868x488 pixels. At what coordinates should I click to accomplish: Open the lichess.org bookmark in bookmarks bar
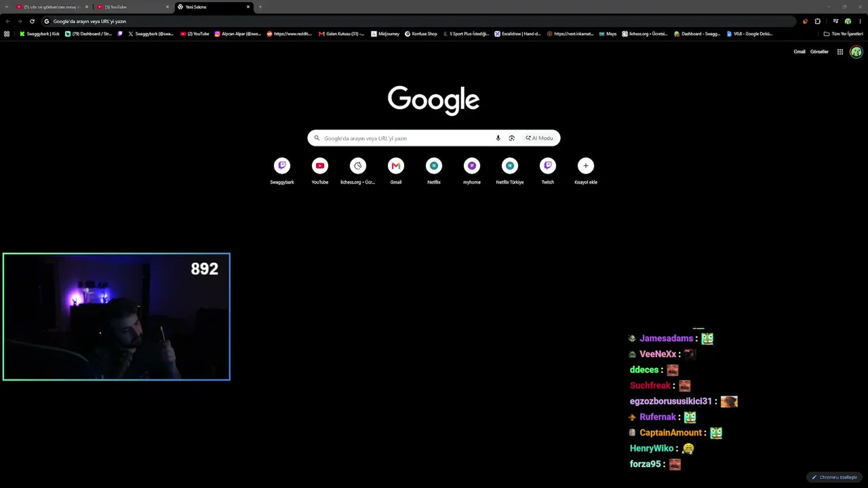645,33
